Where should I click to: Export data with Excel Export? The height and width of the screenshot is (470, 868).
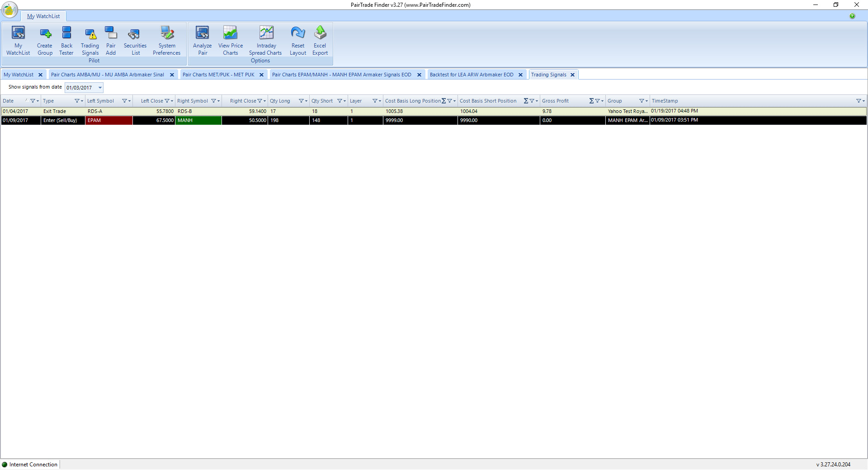(x=320, y=40)
